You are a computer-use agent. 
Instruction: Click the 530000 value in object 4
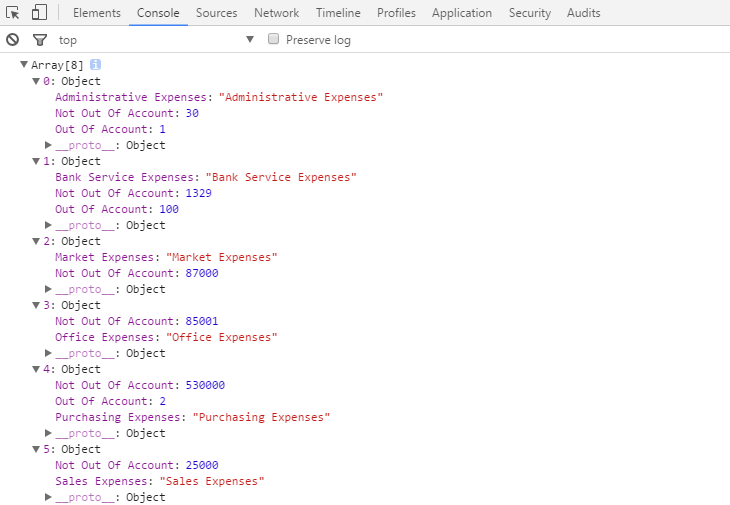204,385
